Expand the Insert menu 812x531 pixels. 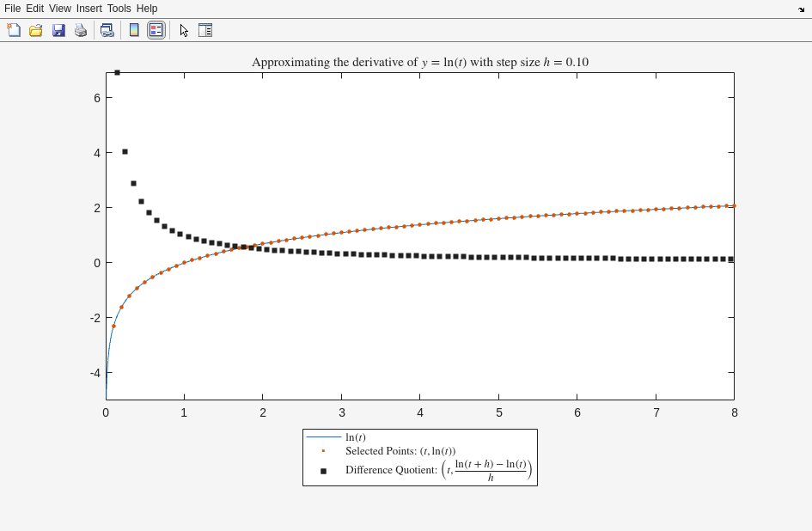[89, 9]
